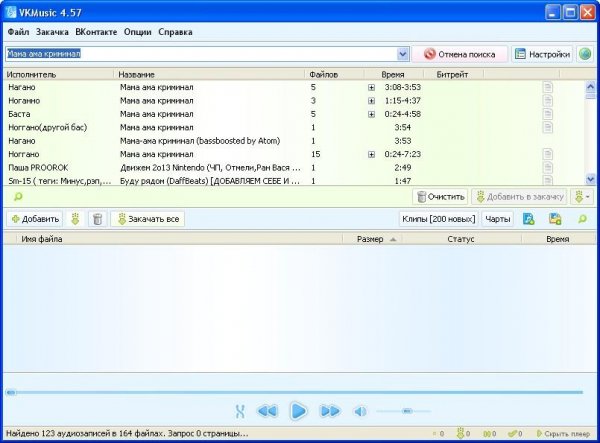Viewport: 600px width, 443px height.
Task: Expand the Ноганно 1:15-4:37 file group
Action: point(371,101)
